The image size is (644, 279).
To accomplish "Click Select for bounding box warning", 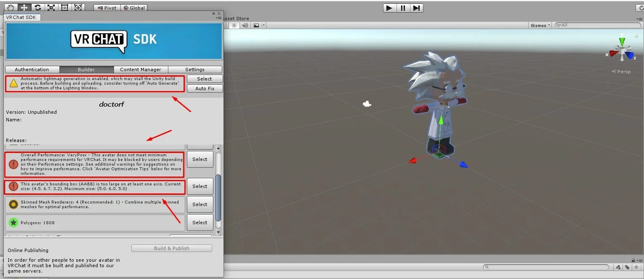I will point(200,186).
